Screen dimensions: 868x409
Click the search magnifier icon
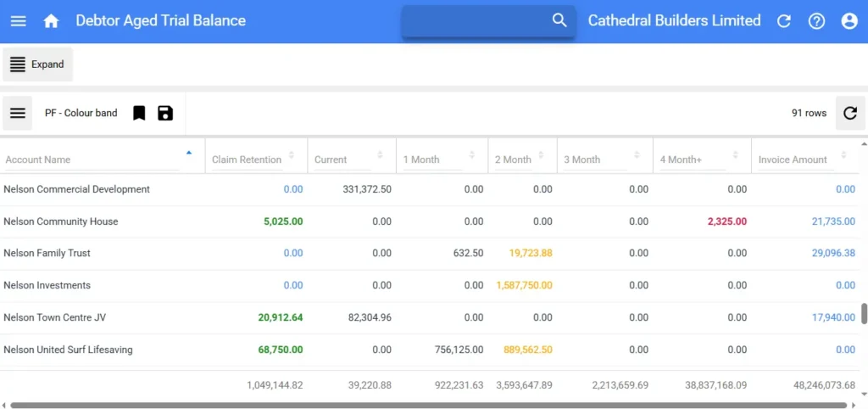pos(559,20)
